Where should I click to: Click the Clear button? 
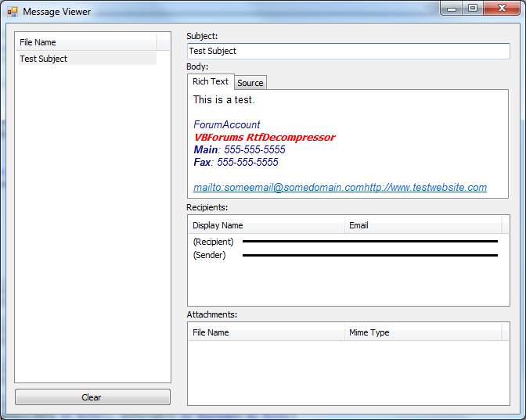[92, 397]
